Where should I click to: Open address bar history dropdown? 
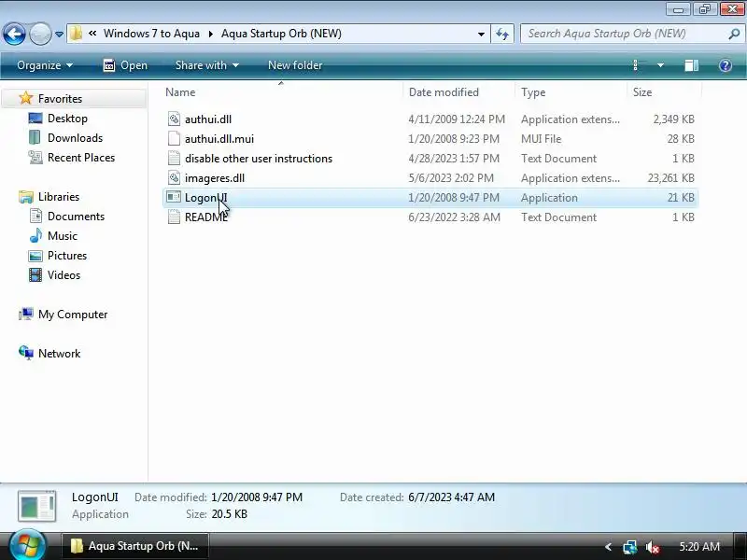pyautogui.click(x=481, y=34)
